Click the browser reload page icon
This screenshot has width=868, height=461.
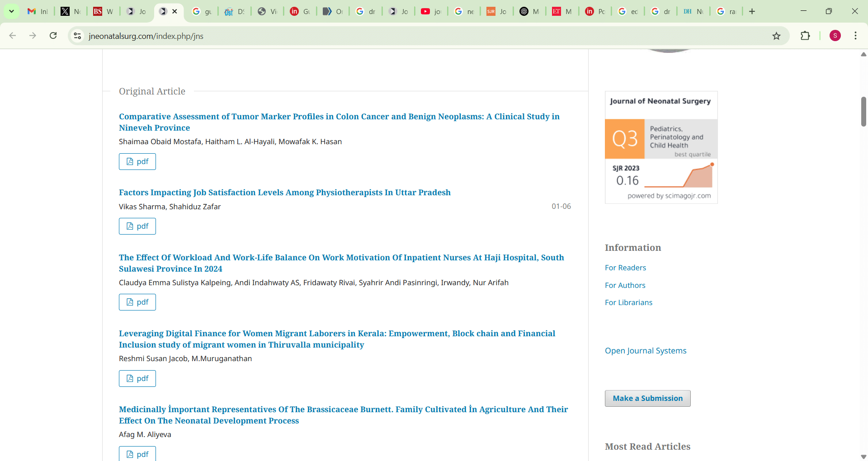53,36
